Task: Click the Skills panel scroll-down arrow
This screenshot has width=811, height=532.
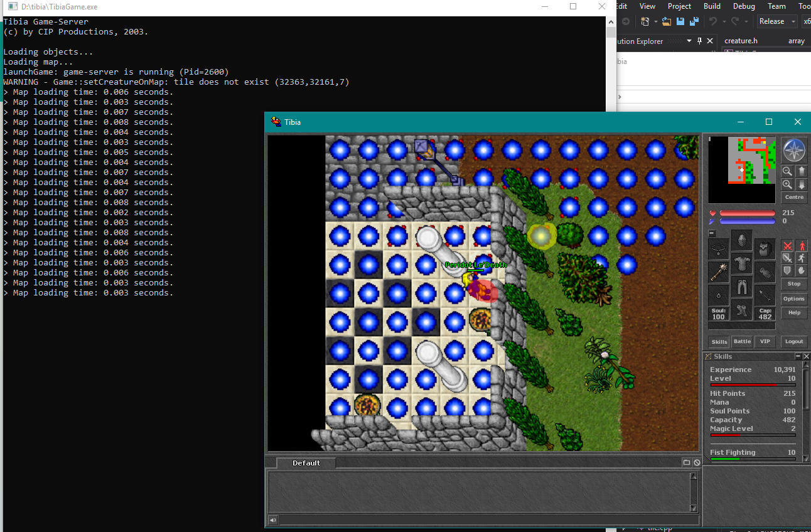Action: 807,459
